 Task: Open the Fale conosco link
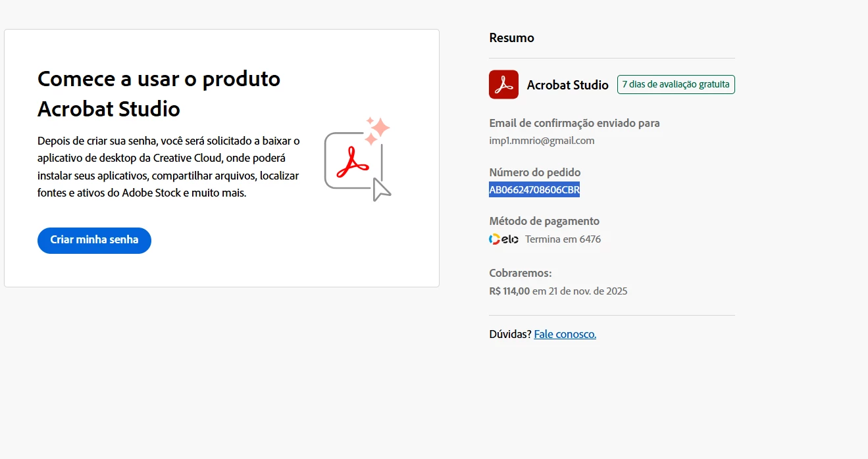(x=565, y=334)
